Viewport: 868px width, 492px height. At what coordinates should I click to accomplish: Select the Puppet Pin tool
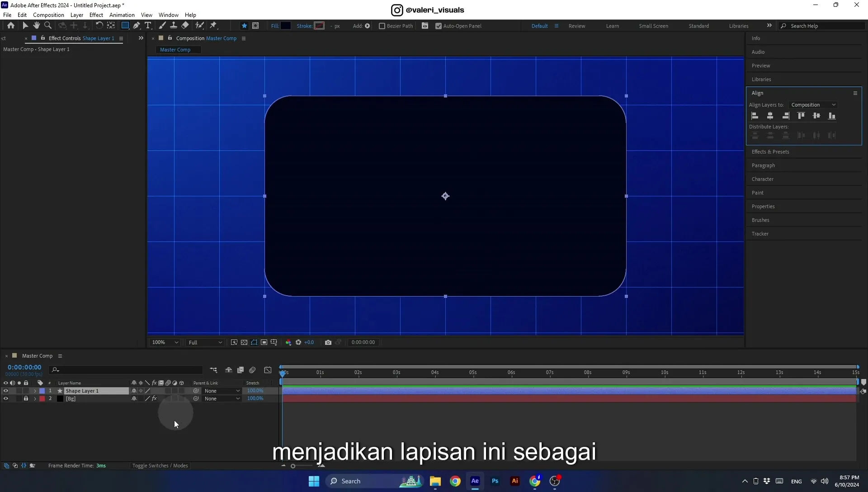(x=213, y=26)
